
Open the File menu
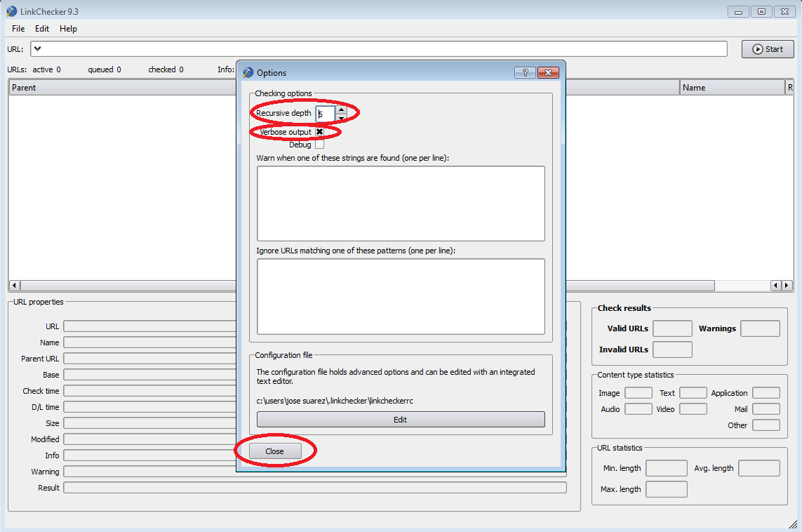18,29
